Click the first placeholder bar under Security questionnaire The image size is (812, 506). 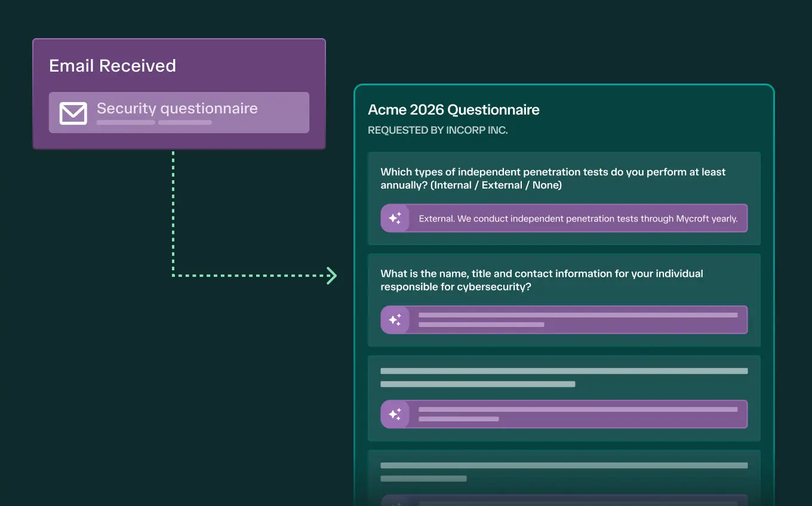tap(126, 122)
